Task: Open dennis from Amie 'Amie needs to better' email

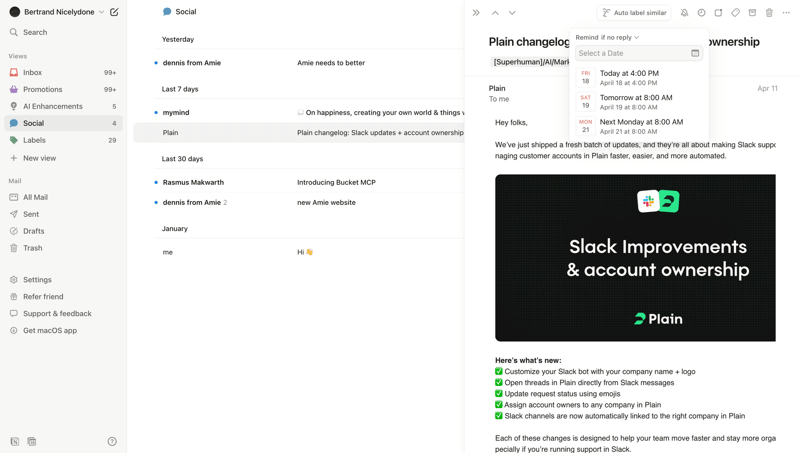Action: pyautogui.click(x=299, y=63)
